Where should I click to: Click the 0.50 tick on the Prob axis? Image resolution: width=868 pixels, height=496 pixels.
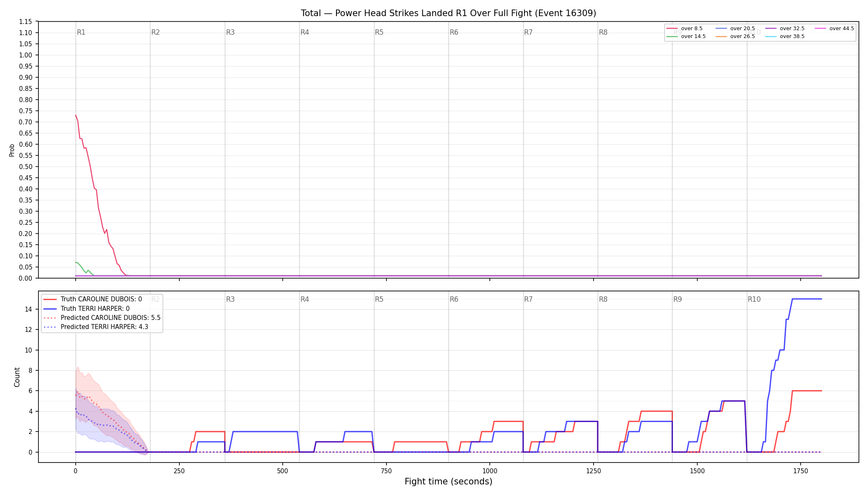(x=26, y=167)
